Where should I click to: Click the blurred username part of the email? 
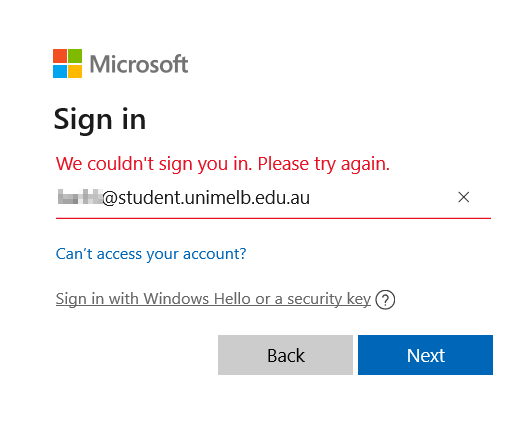click(x=80, y=197)
